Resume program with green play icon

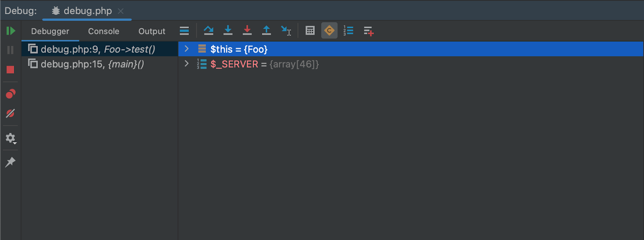[10, 31]
